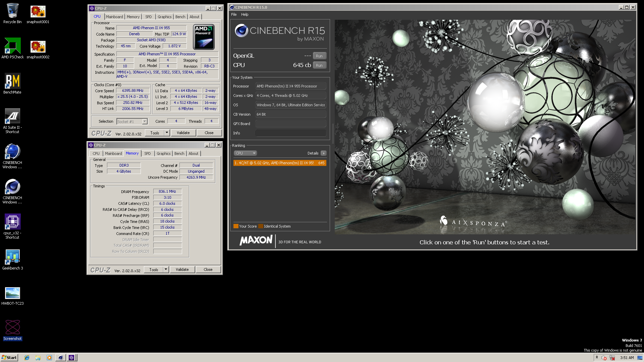Open the Recycle Bin desktop icon

coord(12,13)
